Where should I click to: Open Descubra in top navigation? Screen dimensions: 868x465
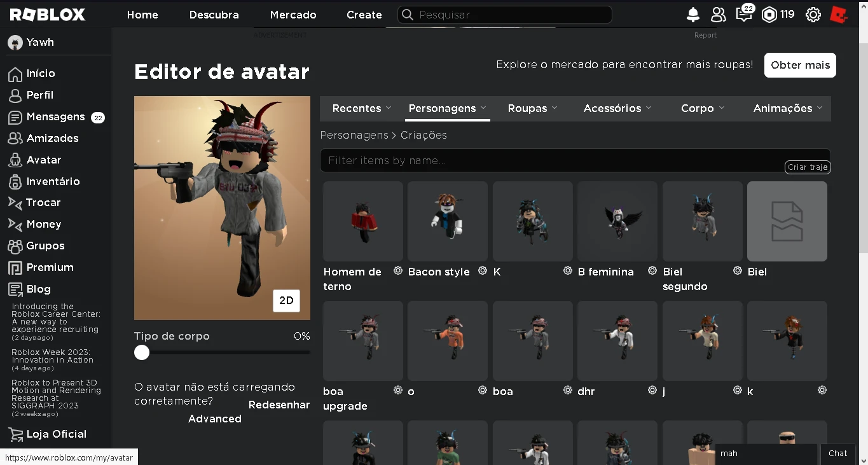pos(214,15)
